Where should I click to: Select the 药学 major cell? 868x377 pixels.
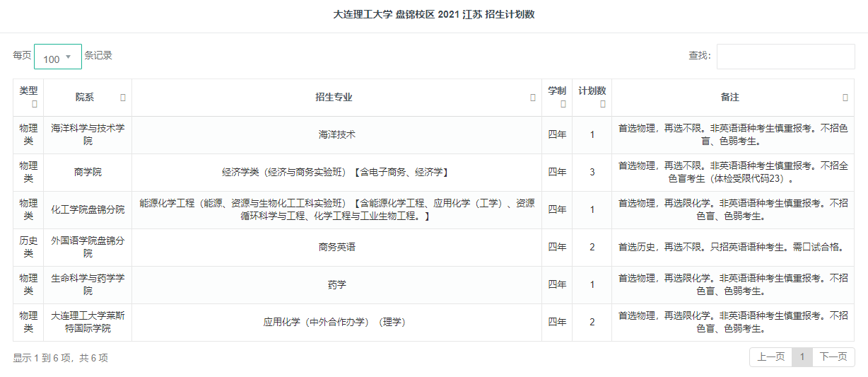click(x=336, y=285)
